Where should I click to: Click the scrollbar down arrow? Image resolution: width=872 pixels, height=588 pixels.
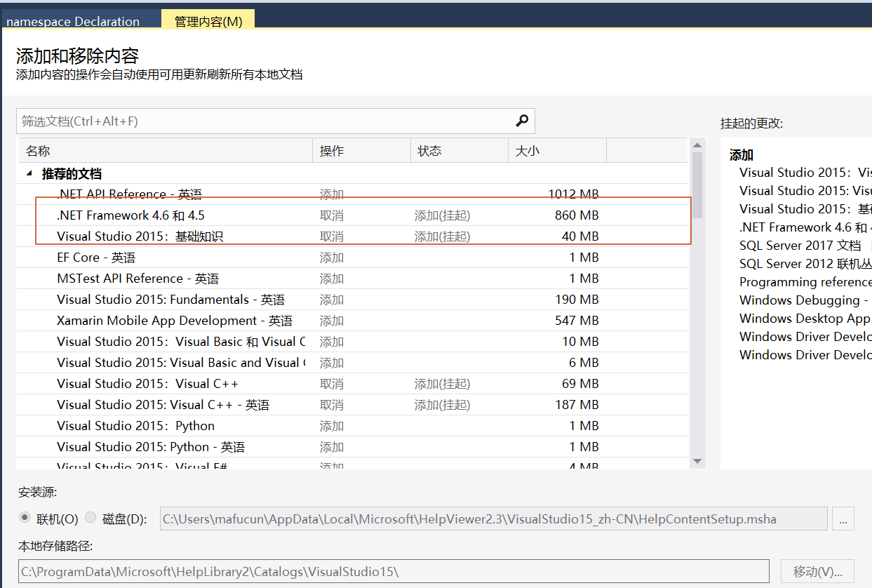pyautogui.click(x=697, y=461)
